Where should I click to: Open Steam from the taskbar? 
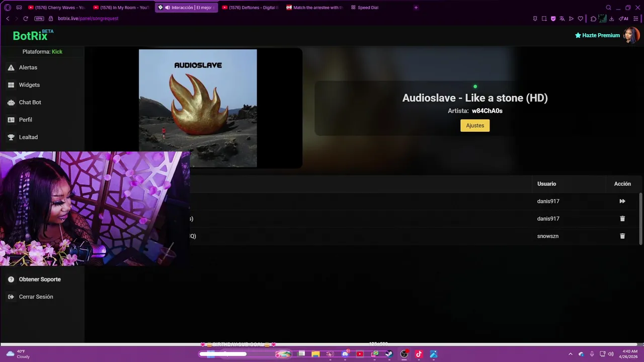[x=389, y=354]
